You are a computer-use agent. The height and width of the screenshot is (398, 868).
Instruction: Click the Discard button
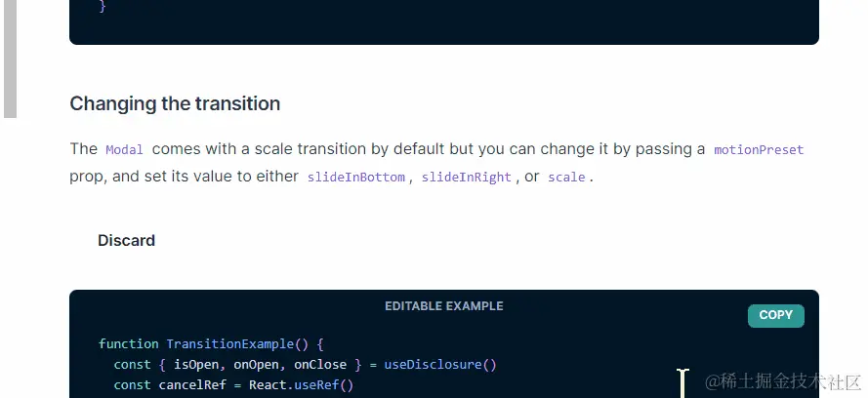pyautogui.click(x=126, y=240)
